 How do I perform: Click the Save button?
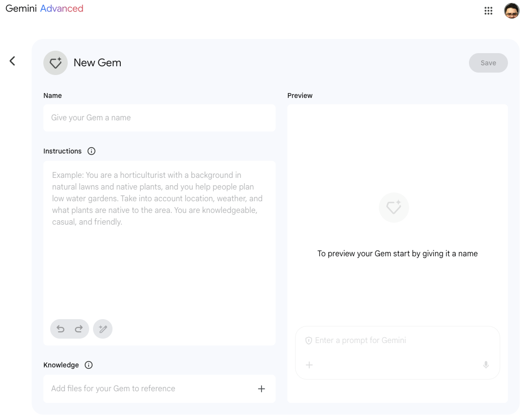488,63
